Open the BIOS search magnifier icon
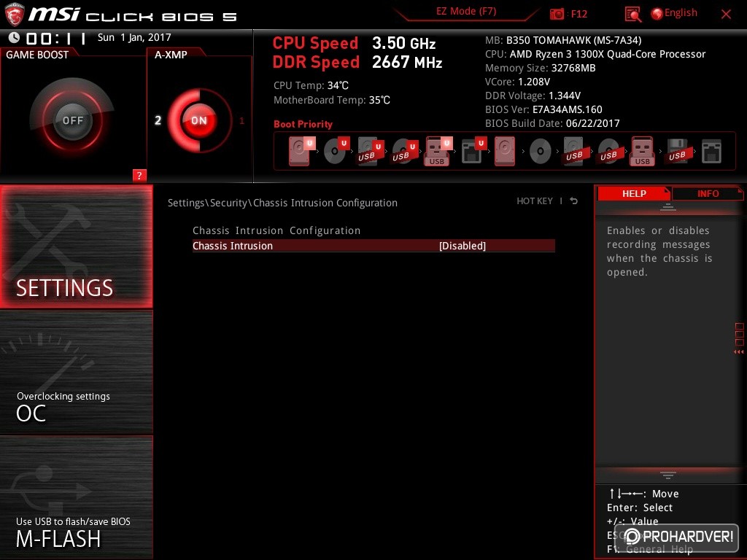The width and height of the screenshot is (747, 560). [632, 15]
